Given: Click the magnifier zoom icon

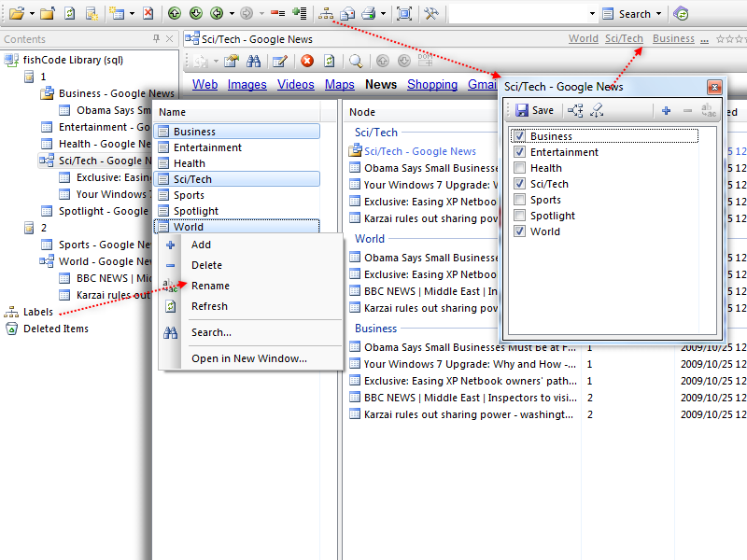Looking at the screenshot, I should 356,61.
